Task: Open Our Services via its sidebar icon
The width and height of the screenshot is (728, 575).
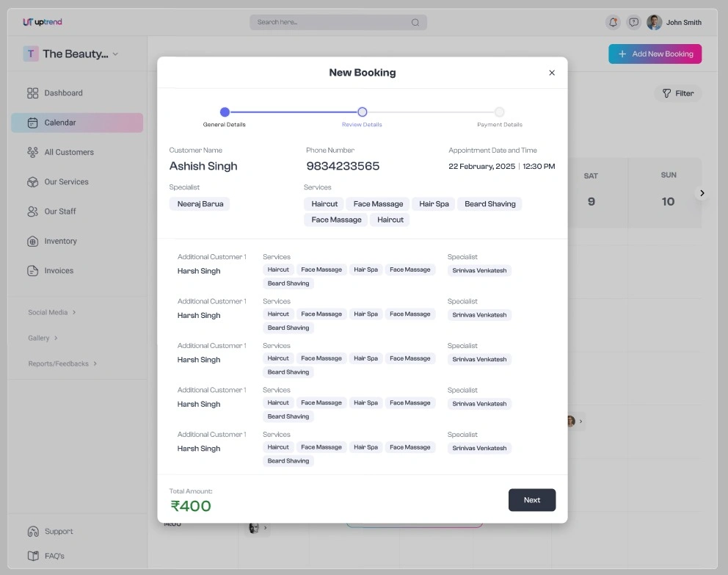Action: pyautogui.click(x=32, y=181)
